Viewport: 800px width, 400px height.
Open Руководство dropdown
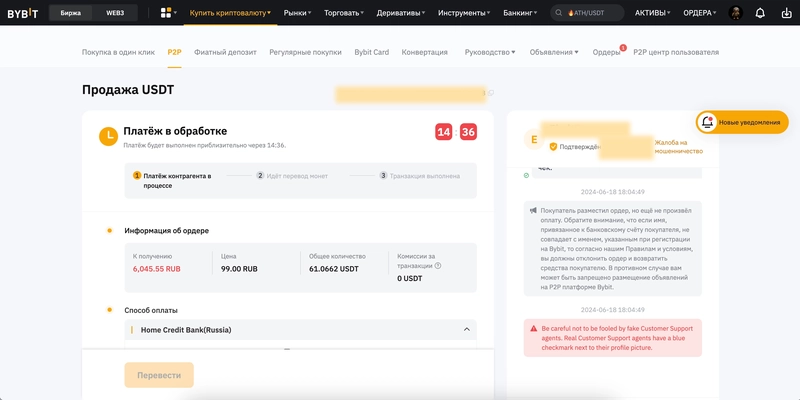click(x=490, y=52)
